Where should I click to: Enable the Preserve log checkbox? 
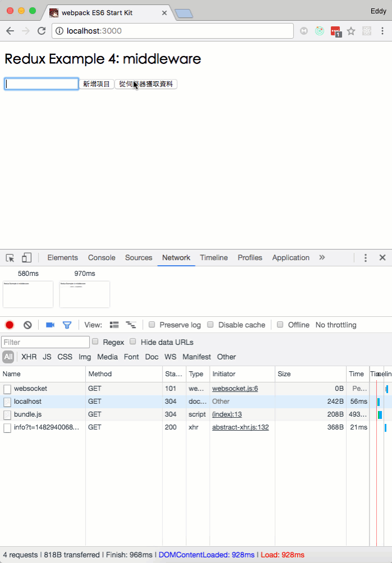click(152, 325)
